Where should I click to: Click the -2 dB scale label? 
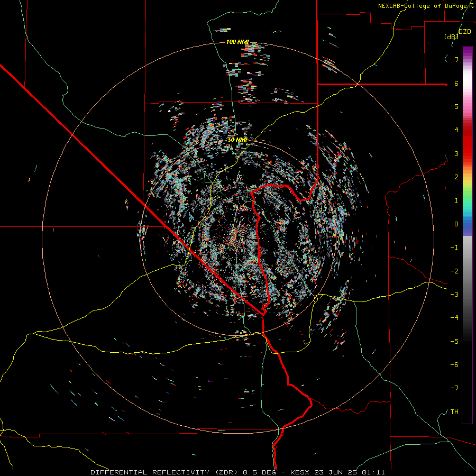point(454,271)
